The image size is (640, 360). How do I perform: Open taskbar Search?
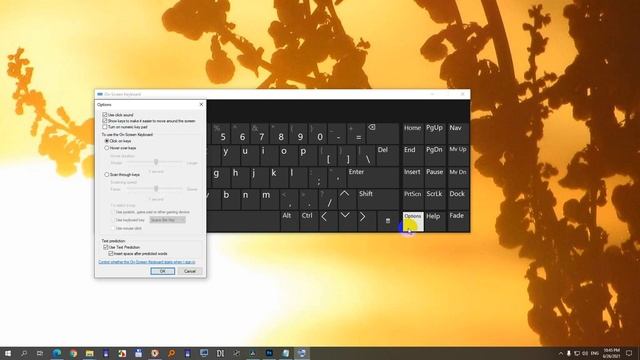click(24, 353)
